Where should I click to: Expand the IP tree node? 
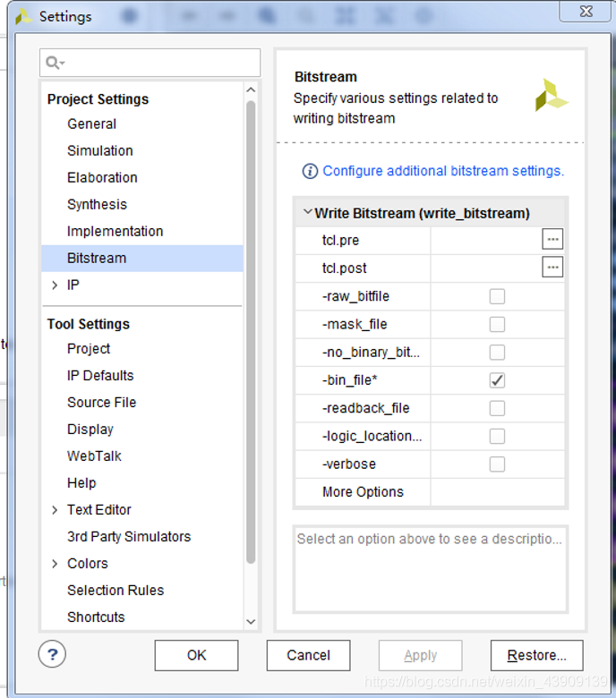[x=55, y=285]
